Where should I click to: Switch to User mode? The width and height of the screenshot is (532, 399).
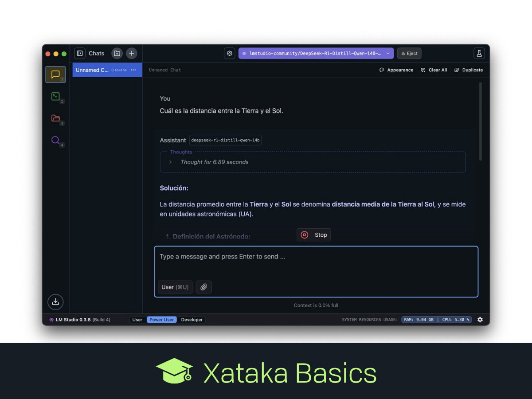137,320
